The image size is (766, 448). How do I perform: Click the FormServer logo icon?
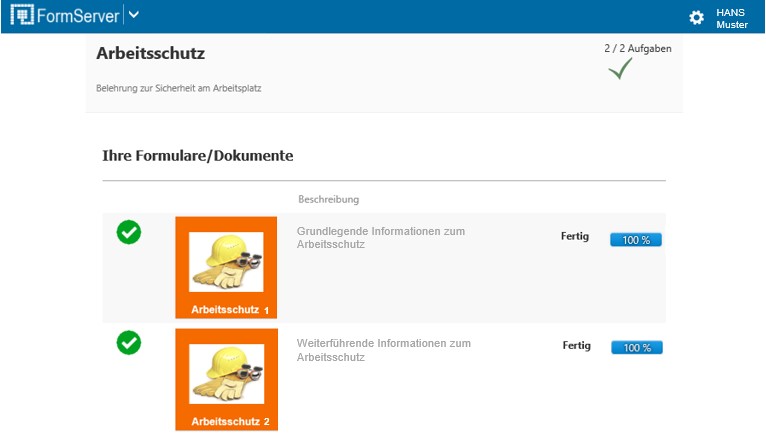pyautogui.click(x=21, y=16)
